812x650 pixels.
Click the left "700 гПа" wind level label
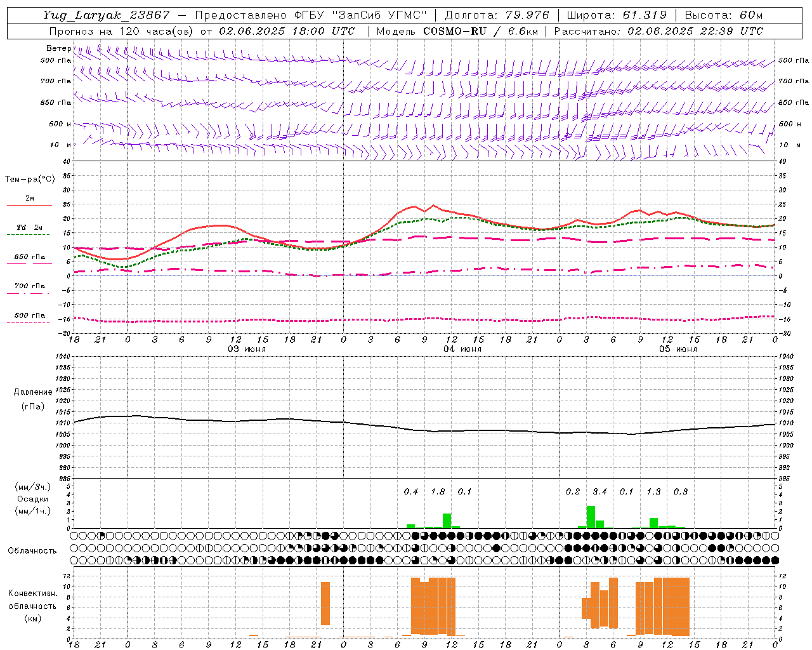[56, 81]
